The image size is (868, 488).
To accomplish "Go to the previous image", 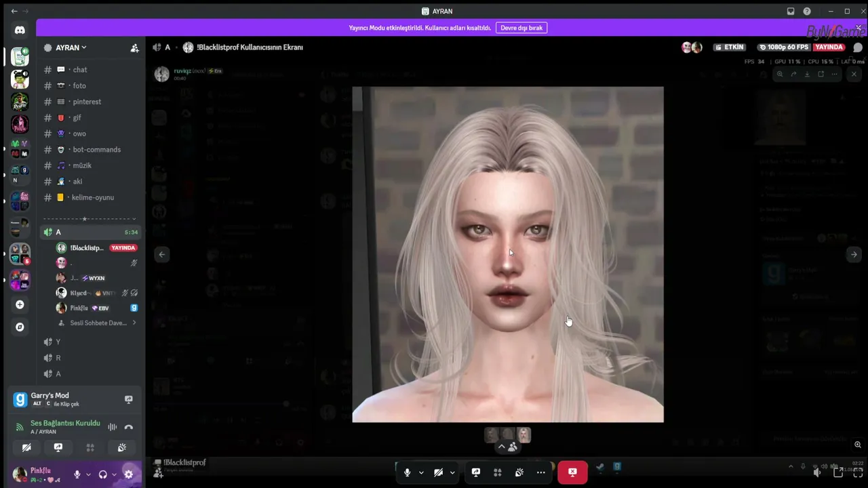I will click(x=161, y=254).
